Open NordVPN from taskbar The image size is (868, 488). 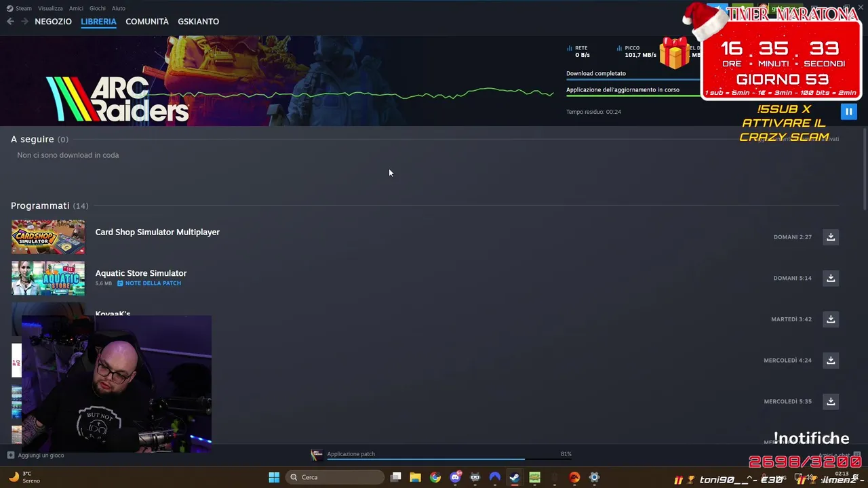(495, 477)
